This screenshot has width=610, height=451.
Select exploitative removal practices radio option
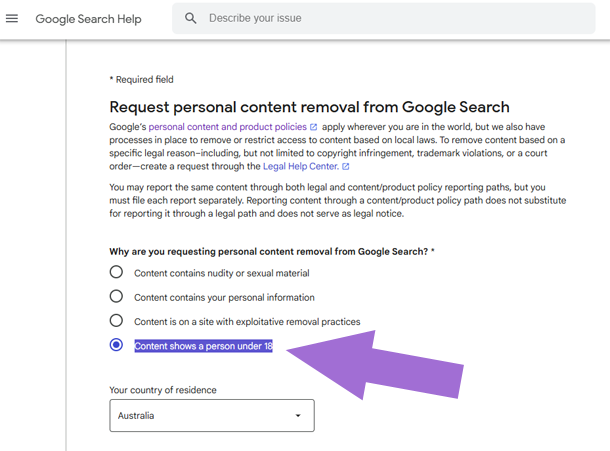pyautogui.click(x=116, y=321)
